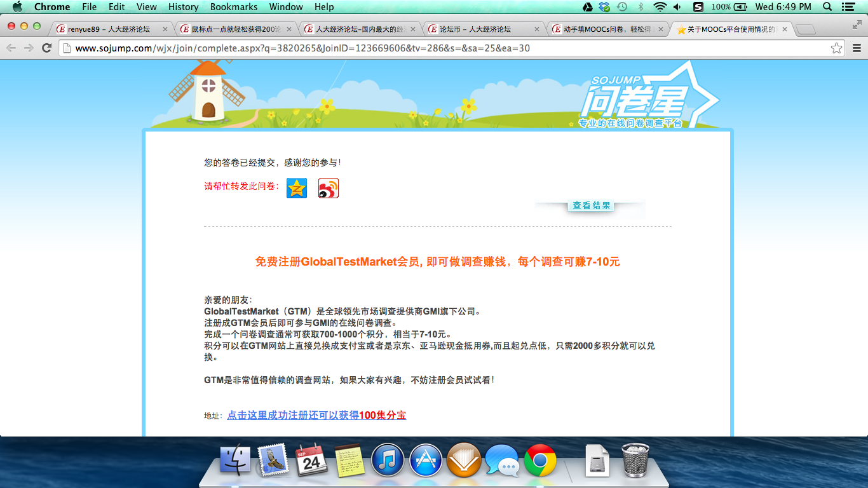This screenshot has height=488, width=868.
Task: Open the Help menu
Action: pos(324,7)
